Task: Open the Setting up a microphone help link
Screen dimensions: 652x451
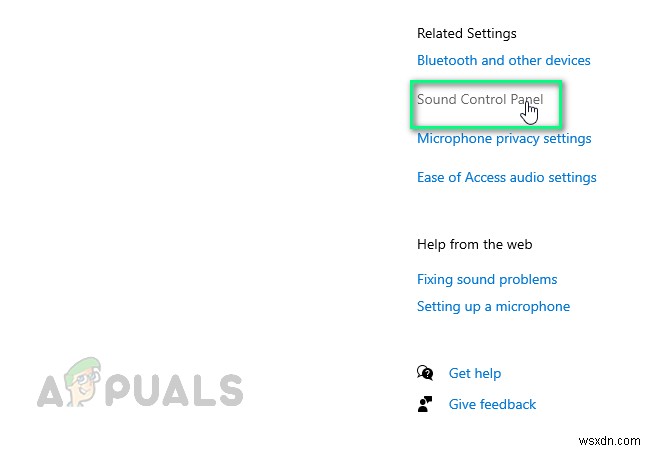Action: coord(493,306)
